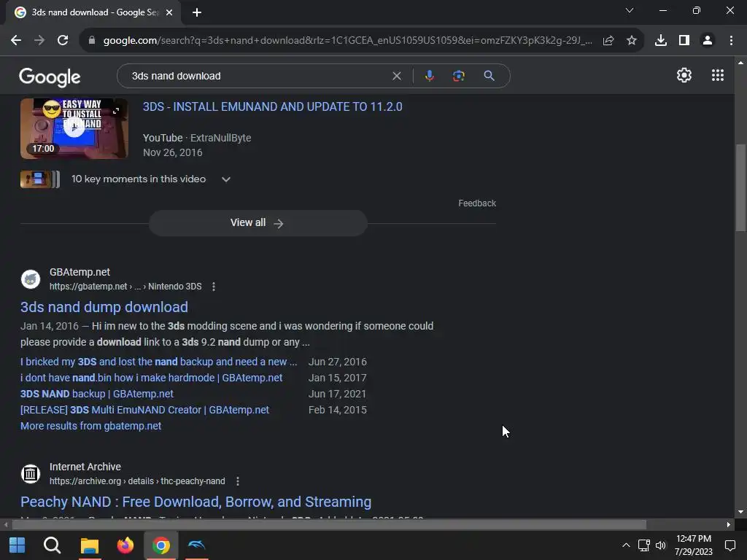
Task: Open tab search chevron in title bar
Action: point(630,10)
